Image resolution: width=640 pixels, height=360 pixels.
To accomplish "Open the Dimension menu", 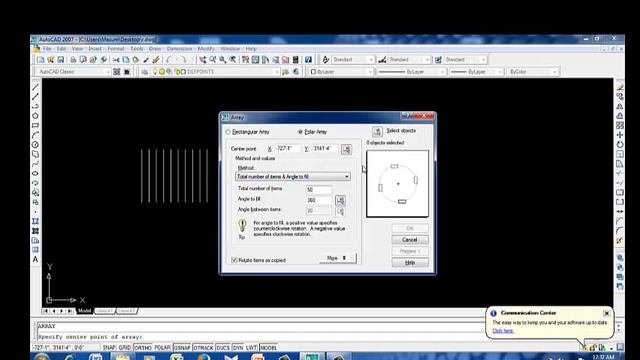I will coord(179,49).
